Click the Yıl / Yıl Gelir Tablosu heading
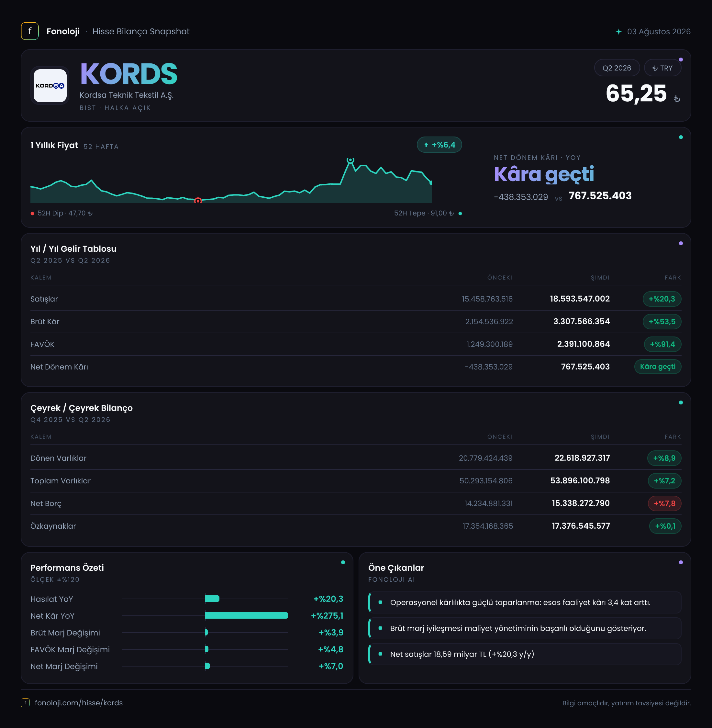The width and height of the screenshot is (712, 728). 73,248
